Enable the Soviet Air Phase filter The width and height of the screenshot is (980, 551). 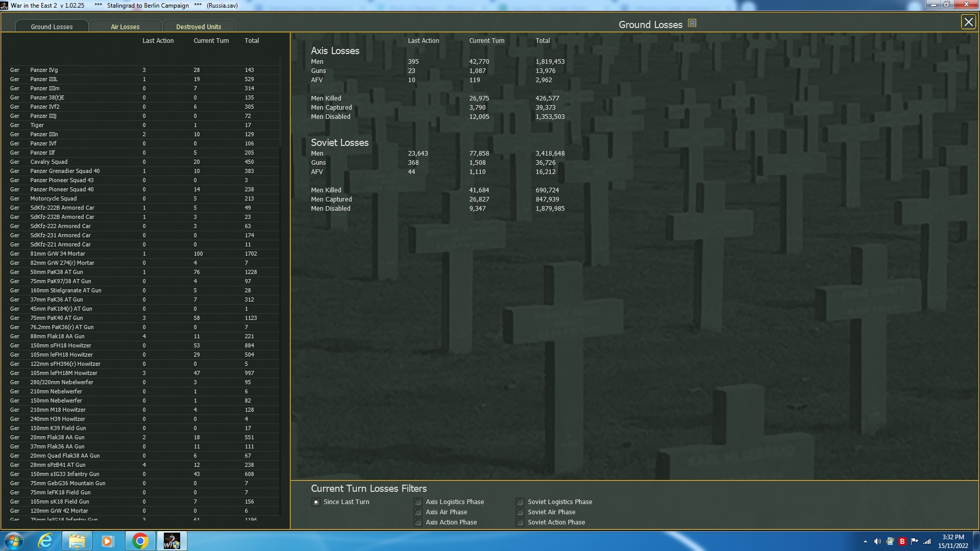520,512
